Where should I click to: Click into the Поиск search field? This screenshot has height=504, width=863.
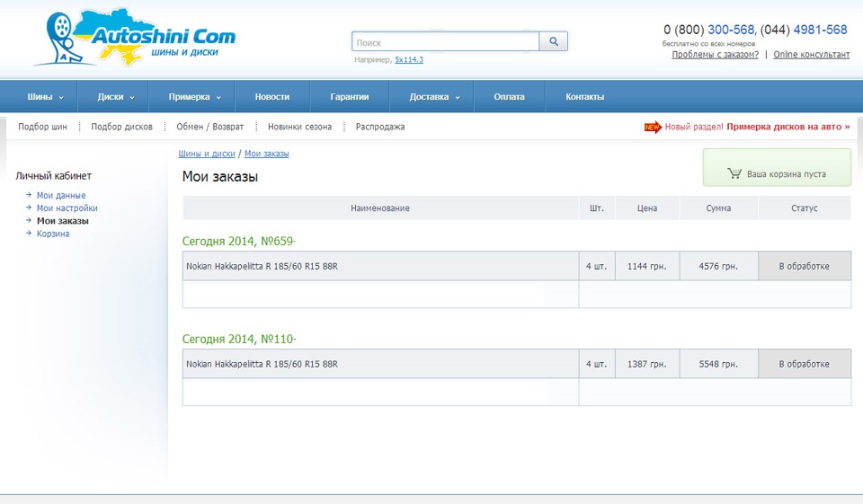tap(445, 42)
